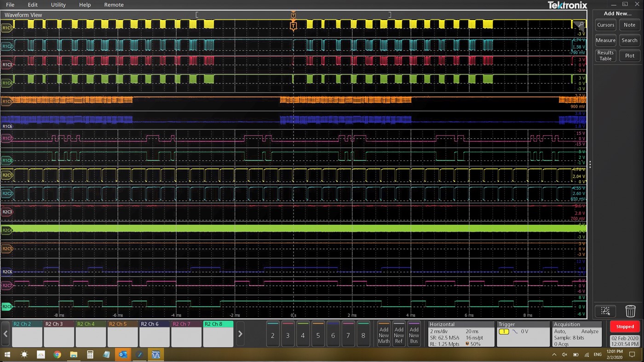The width and height of the screenshot is (644, 362).
Task: Open the Horizontal settings badge
Action: [460, 334]
